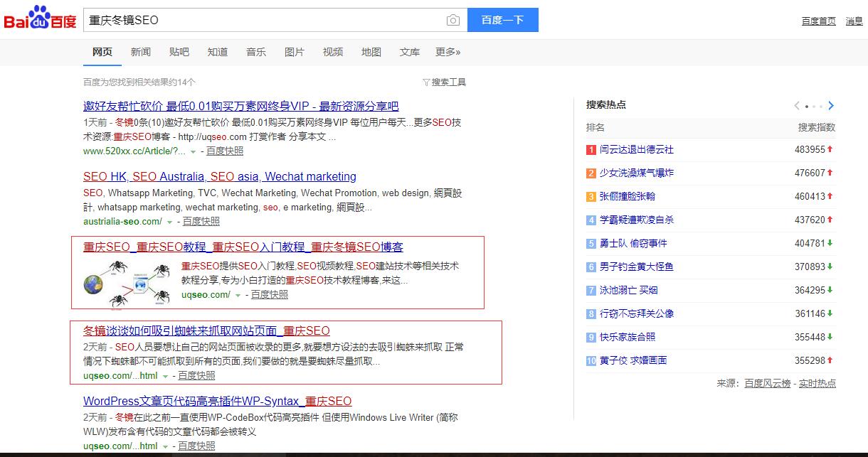Open hot topic 勇士队 偷窃事件
This screenshot has height=457, width=868.
634,244
